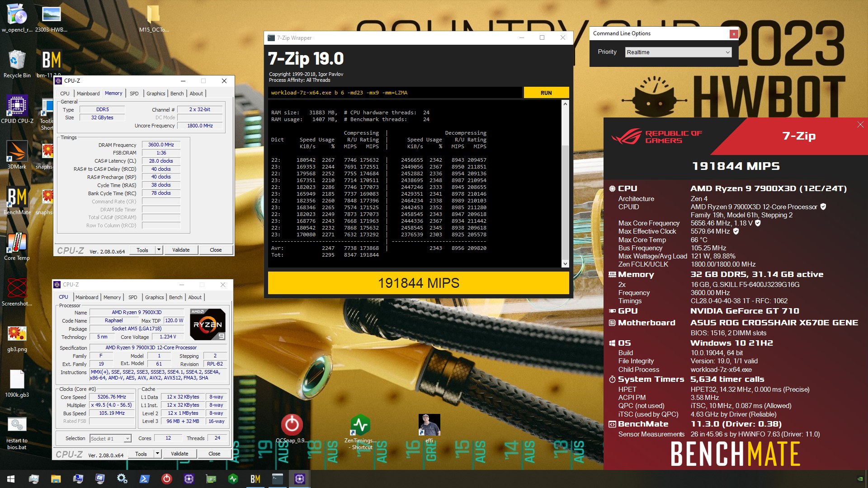Click the graphics card taskbar icon
The image size is (868, 488).
[211, 479]
